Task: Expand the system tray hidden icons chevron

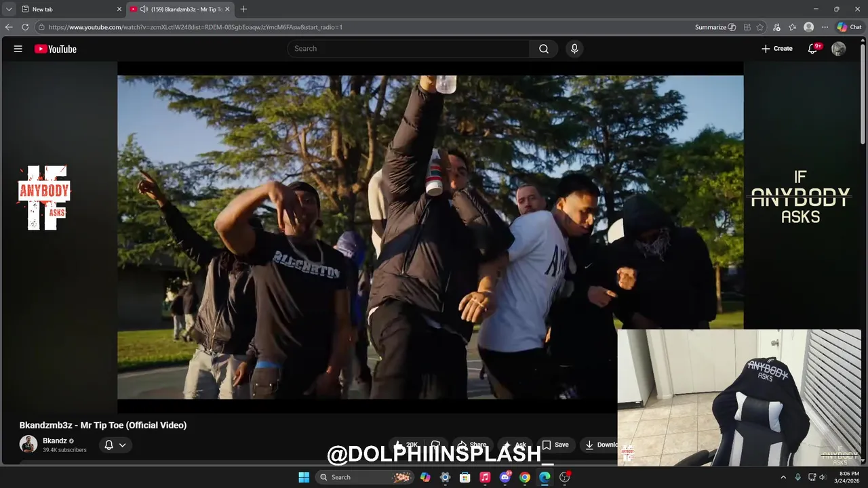Action: pyautogui.click(x=783, y=477)
